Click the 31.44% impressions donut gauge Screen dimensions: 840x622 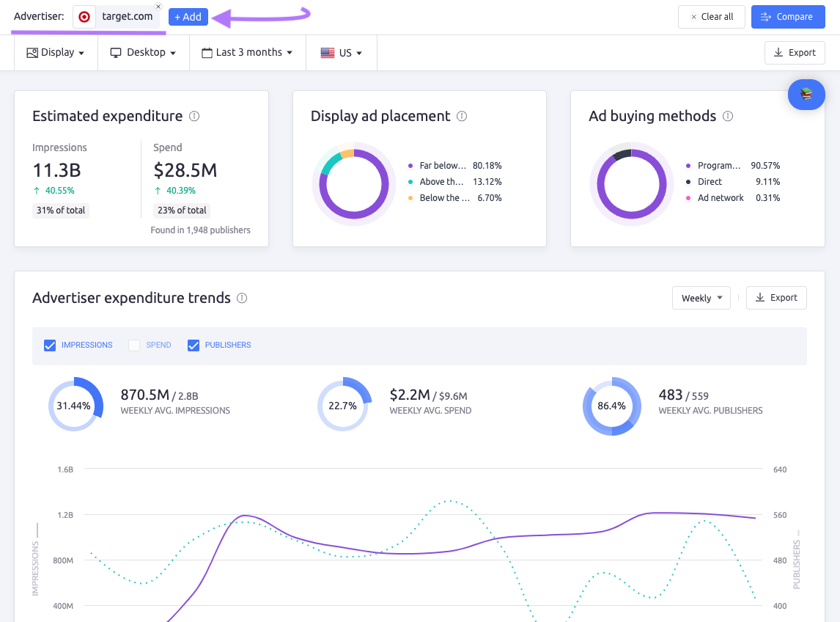75,406
